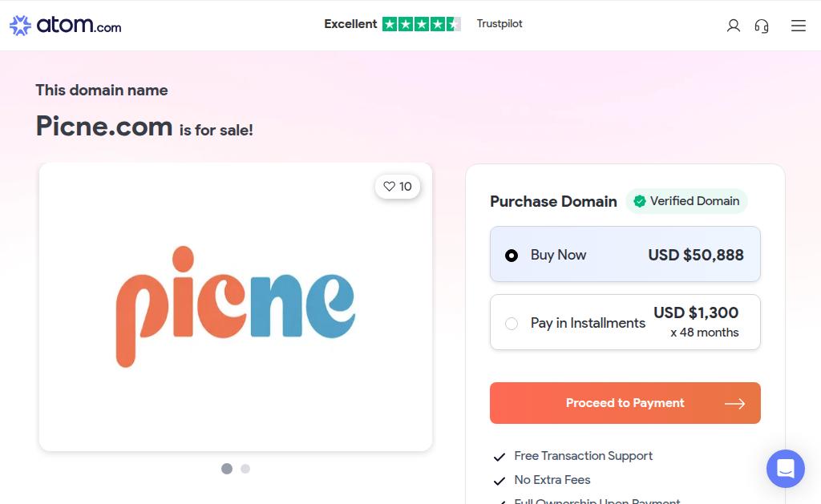Open the chat widget bubble
The width and height of the screenshot is (821, 504).
785,469
